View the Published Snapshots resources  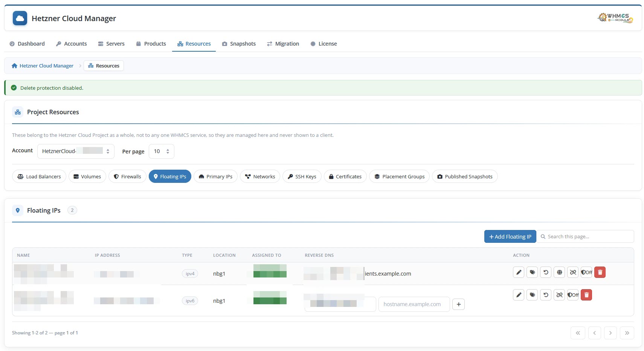(x=465, y=176)
